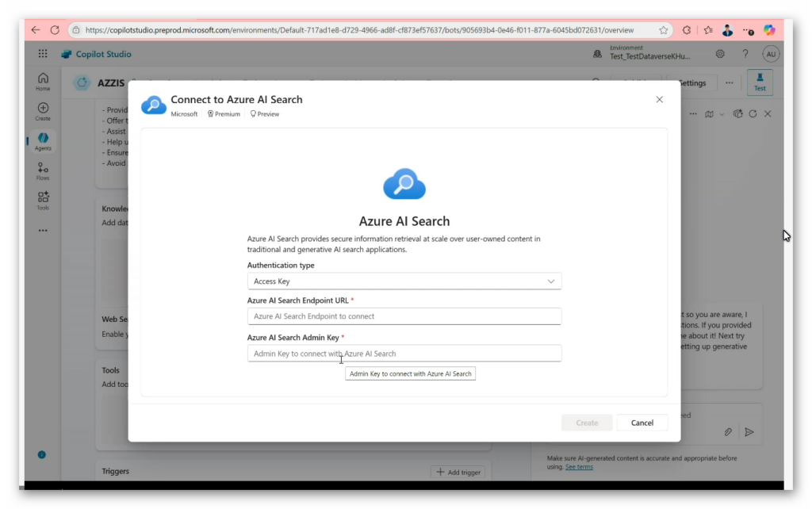Open the browser settings and more menu
This screenshot has height=509, width=812.
coord(748,31)
